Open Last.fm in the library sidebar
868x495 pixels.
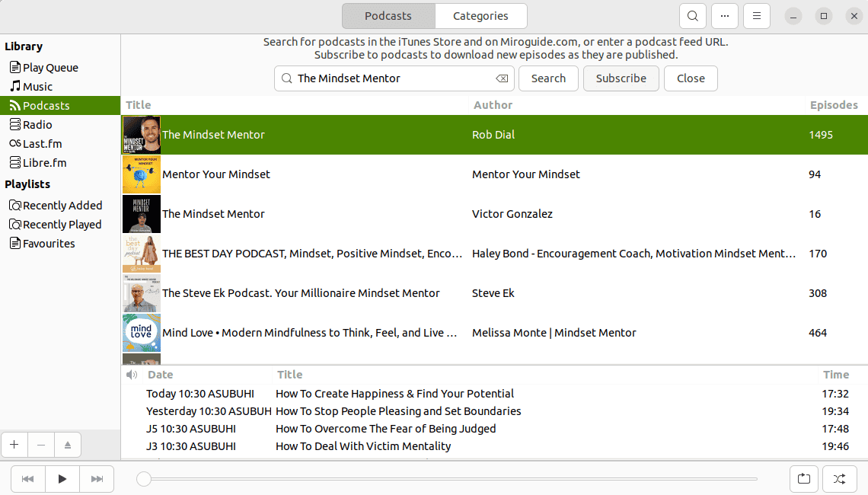point(42,144)
